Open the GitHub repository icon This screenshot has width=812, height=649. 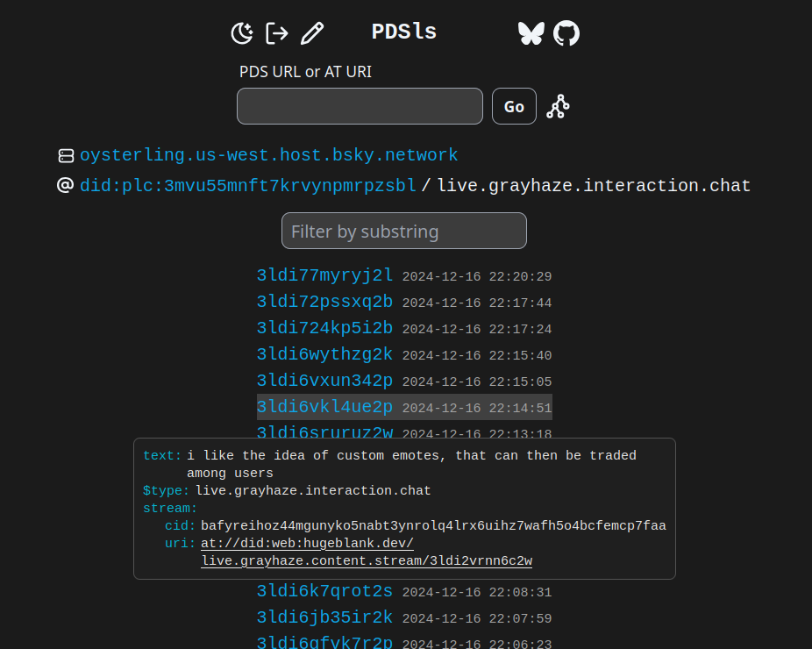click(x=566, y=33)
